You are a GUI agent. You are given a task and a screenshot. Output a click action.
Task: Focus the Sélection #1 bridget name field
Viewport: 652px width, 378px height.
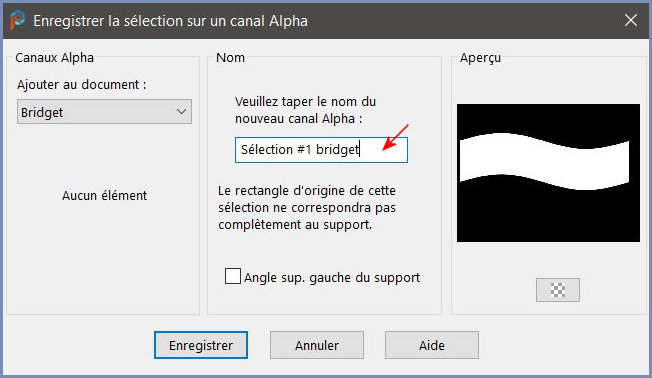coord(321,150)
